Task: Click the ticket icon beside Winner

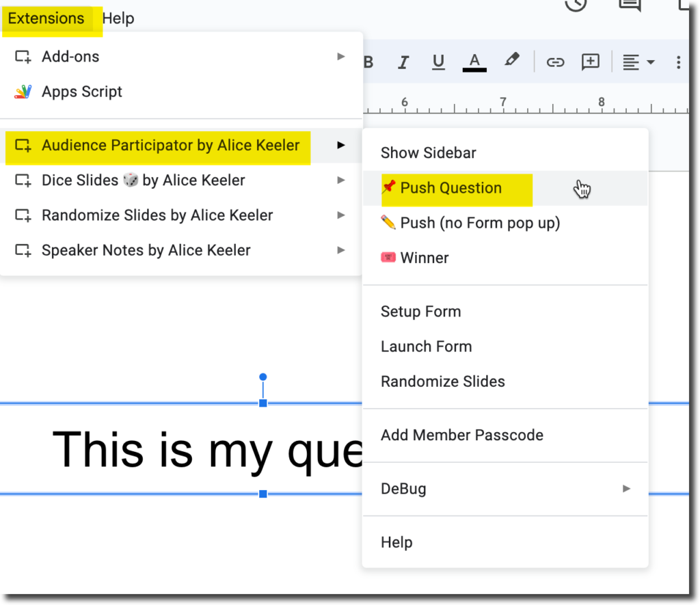Action: tap(388, 257)
